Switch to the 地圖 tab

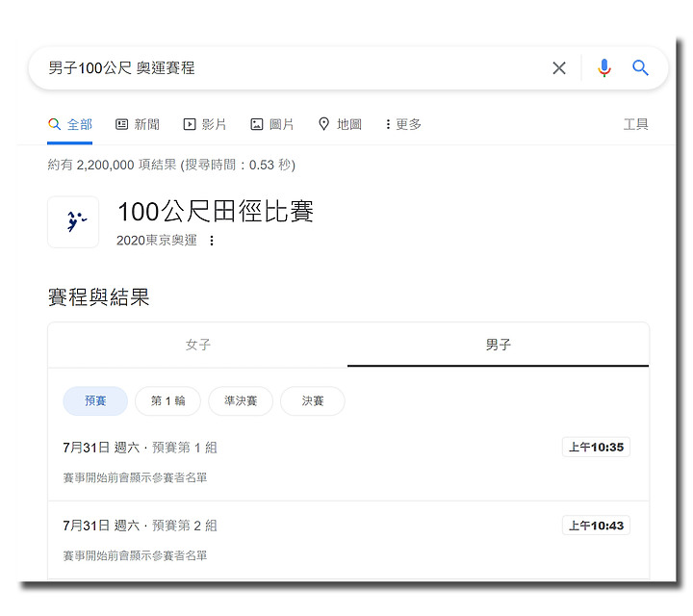340,124
